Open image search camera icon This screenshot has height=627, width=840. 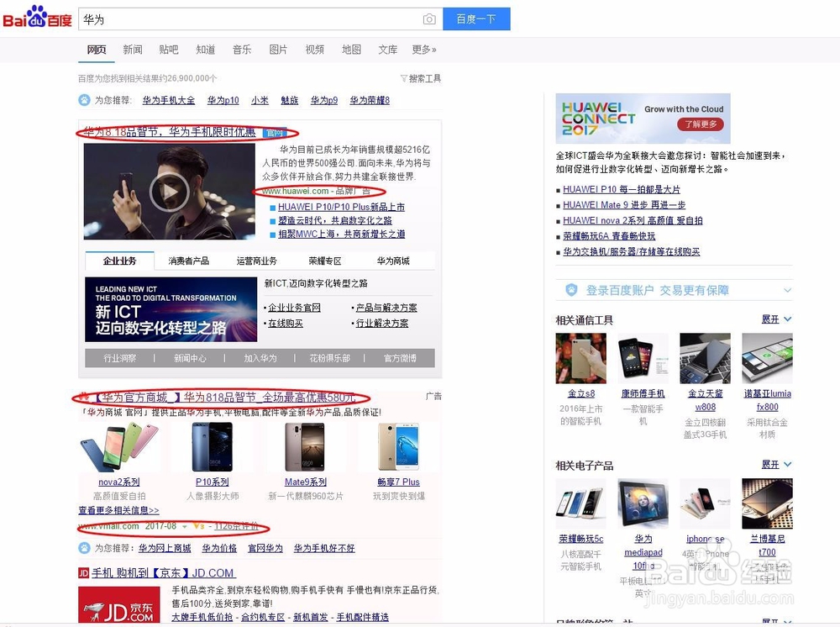pyautogui.click(x=428, y=19)
